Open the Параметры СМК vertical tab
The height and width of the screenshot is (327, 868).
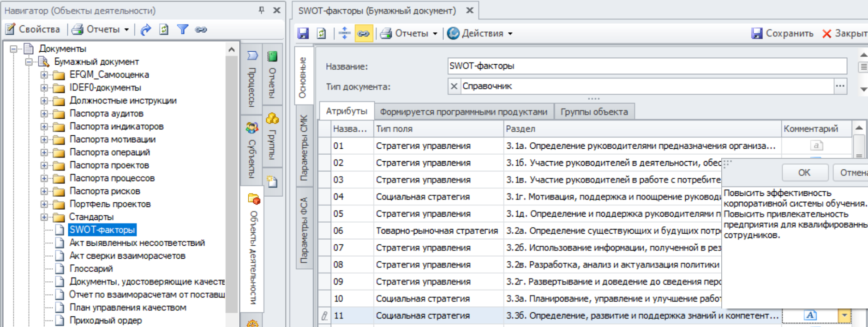(304, 148)
